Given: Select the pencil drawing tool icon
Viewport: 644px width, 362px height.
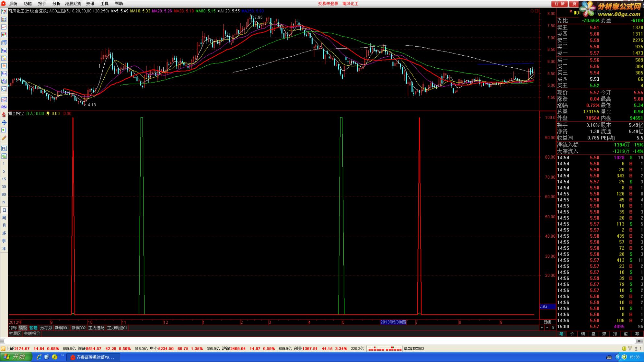Looking at the screenshot, I should (4, 138).
